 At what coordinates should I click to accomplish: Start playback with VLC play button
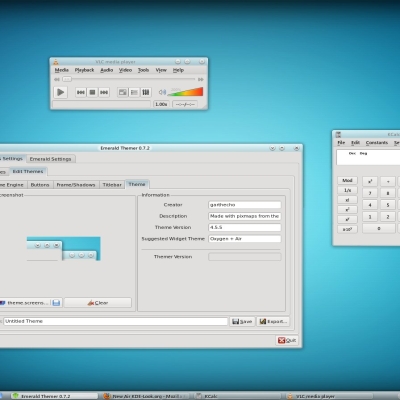pos(60,92)
